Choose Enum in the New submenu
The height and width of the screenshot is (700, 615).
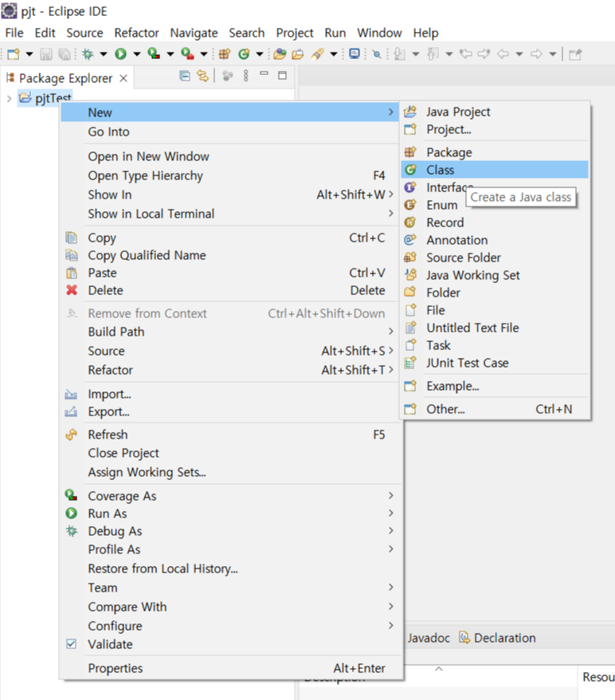tap(495, 205)
